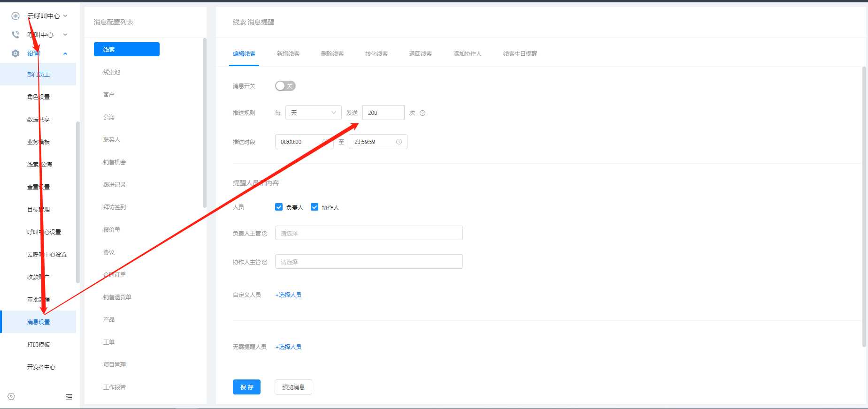Click +选择人员 link for 无需提醒人员
The image size is (868, 409).
[x=288, y=347]
